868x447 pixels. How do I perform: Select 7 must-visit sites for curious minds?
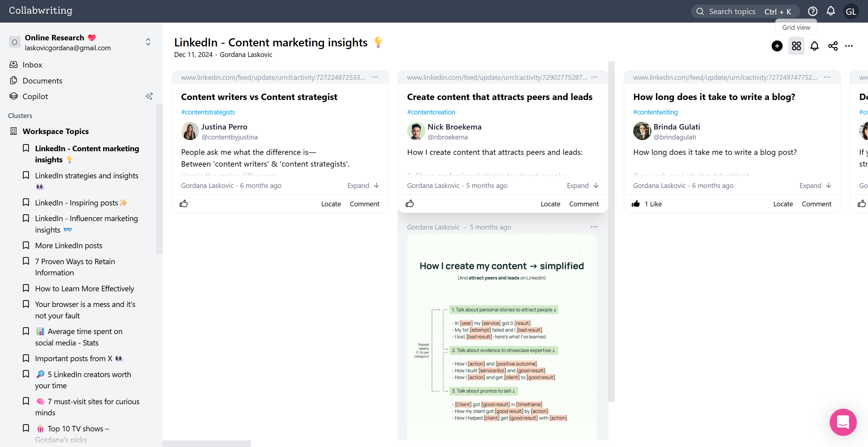click(87, 407)
